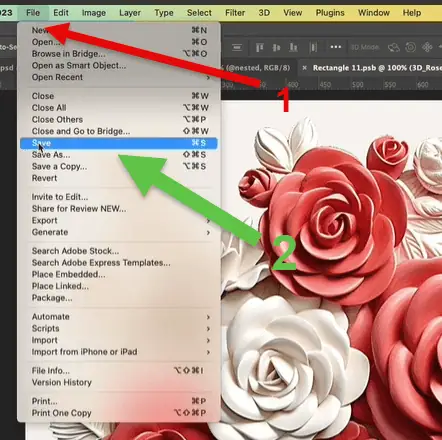Viewport: 442px width, 440px height.
Task: Open the Layer menu
Action: point(130,13)
